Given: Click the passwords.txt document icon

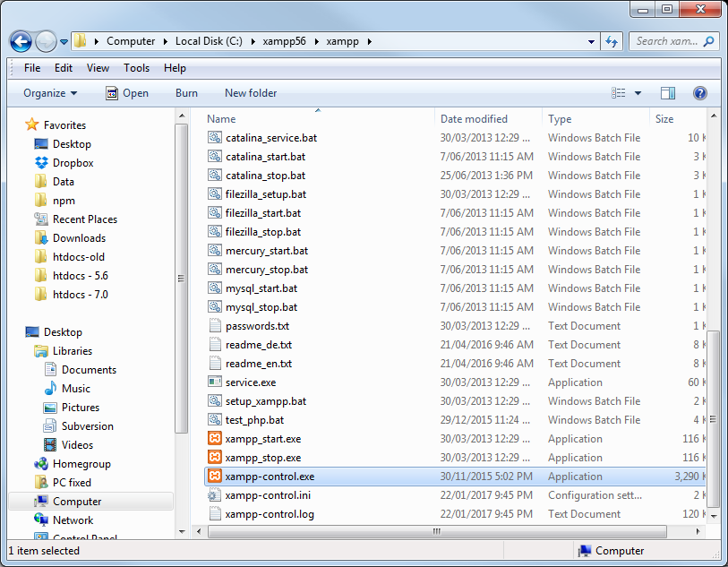Looking at the screenshot, I should click(x=214, y=326).
